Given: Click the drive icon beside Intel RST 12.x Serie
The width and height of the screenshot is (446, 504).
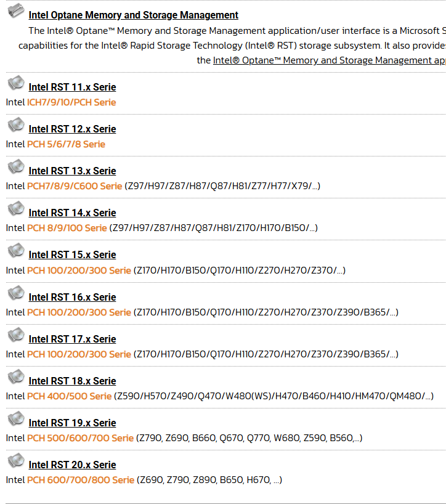Looking at the screenshot, I should pyautogui.click(x=16, y=124).
